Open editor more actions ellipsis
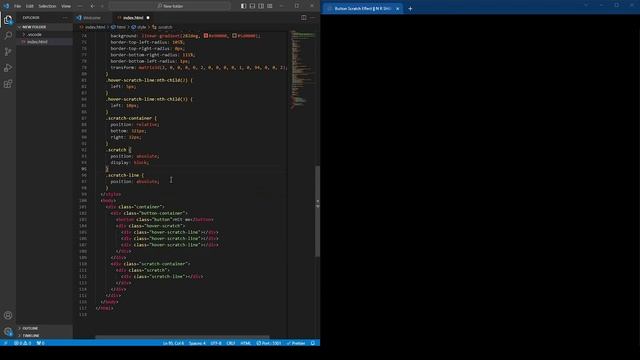 pos(313,18)
